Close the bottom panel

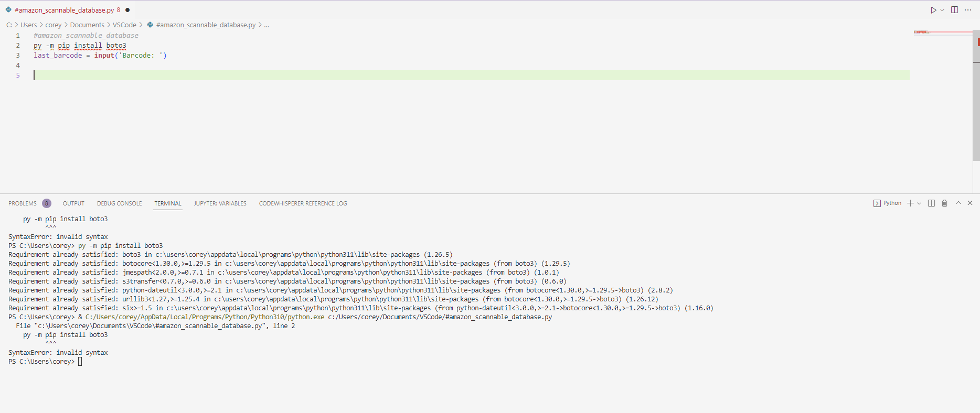(x=970, y=203)
